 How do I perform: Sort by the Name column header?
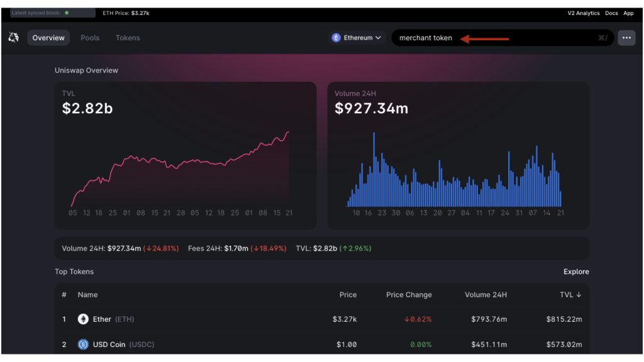(x=87, y=295)
